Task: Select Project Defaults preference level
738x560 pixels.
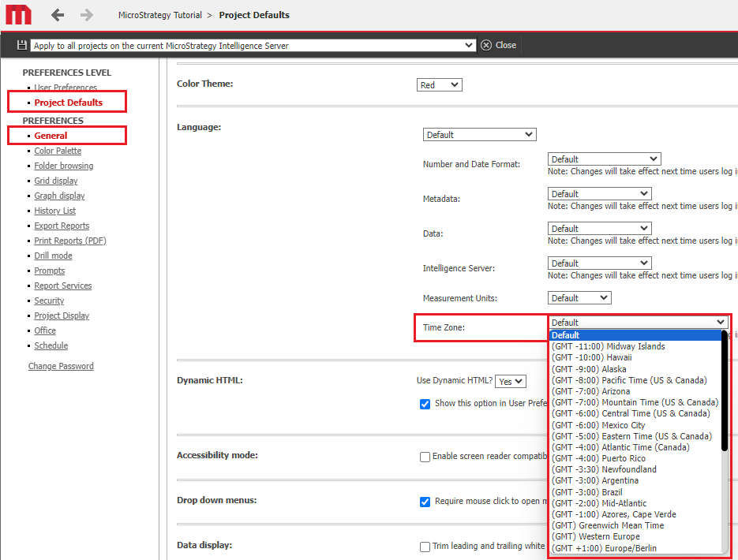Action: click(68, 103)
